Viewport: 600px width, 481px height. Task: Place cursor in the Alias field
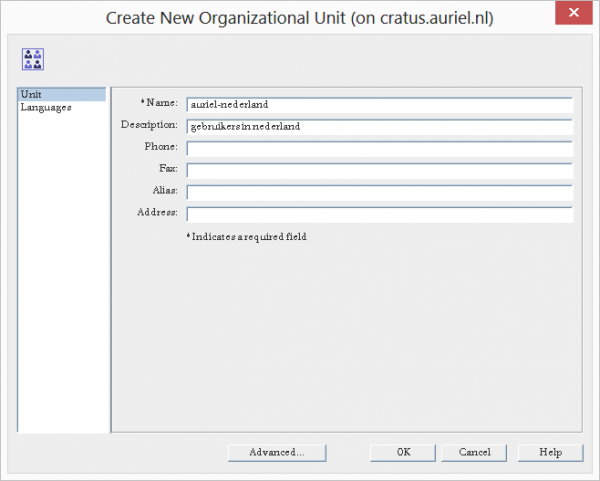[x=379, y=192]
